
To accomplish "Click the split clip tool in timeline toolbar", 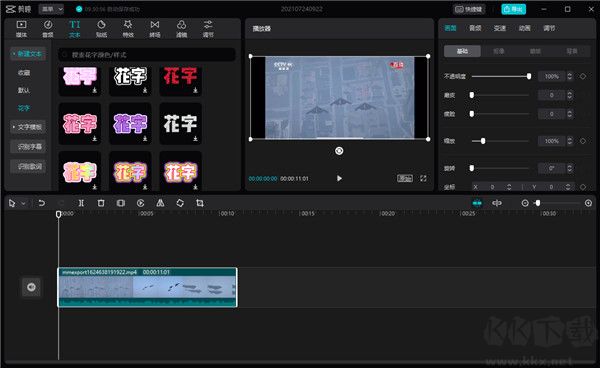I will 81,203.
